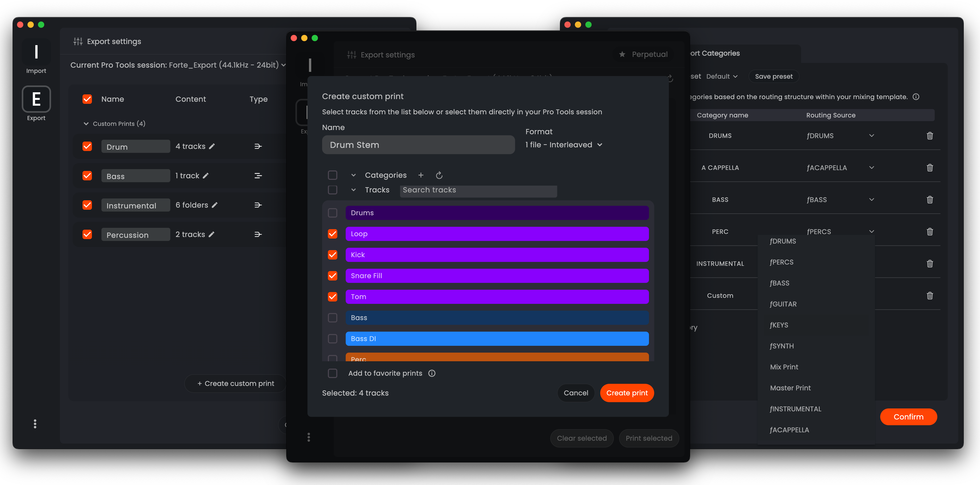Choose Master Print from the routing list

[790, 387]
